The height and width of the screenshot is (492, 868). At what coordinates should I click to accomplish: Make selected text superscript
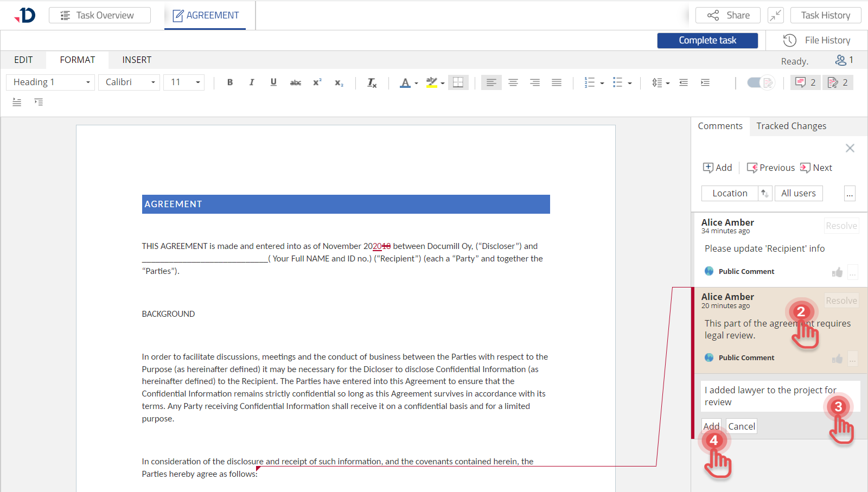point(317,82)
